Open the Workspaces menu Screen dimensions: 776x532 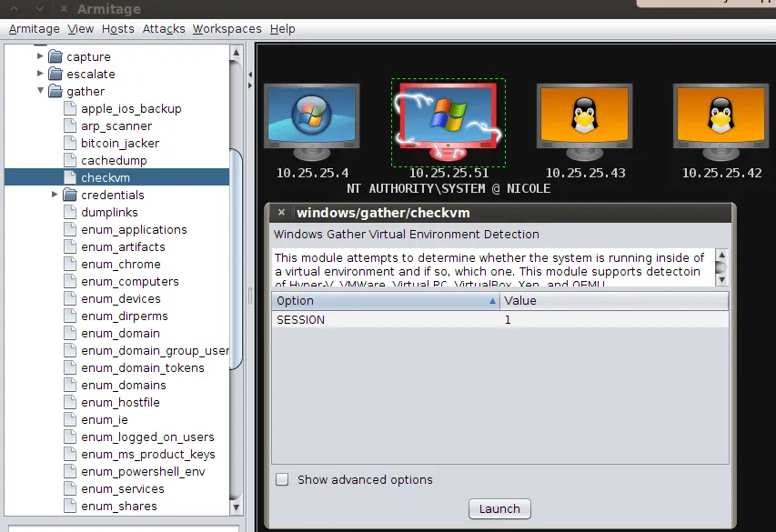click(x=227, y=29)
